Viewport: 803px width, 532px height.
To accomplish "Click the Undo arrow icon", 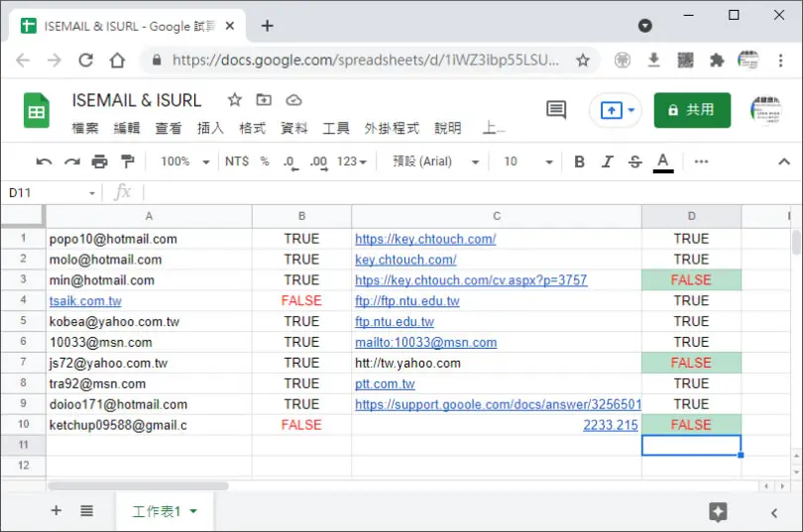I will (x=44, y=162).
